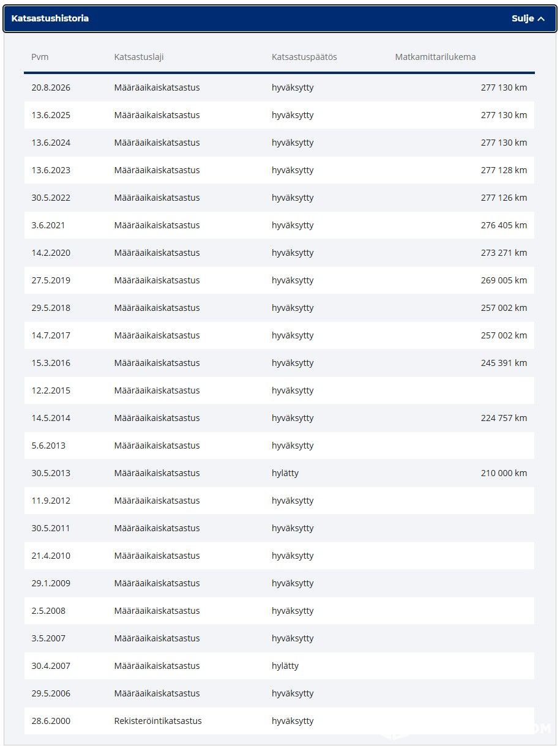Click Määräaikaiskatsastus in the 15.3.2016 row
The height and width of the screenshot is (746, 560).
click(157, 363)
